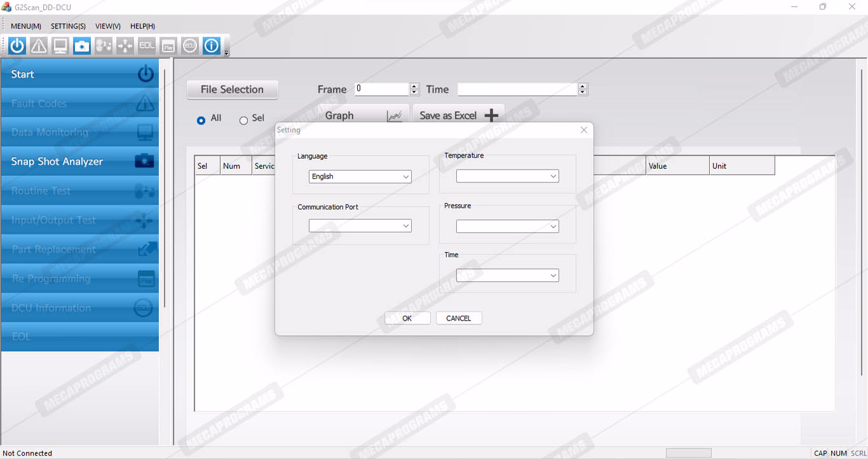Click the fault codes warning toolbar icon
868x459 pixels.
pyautogui.click(x=39, y=46)
